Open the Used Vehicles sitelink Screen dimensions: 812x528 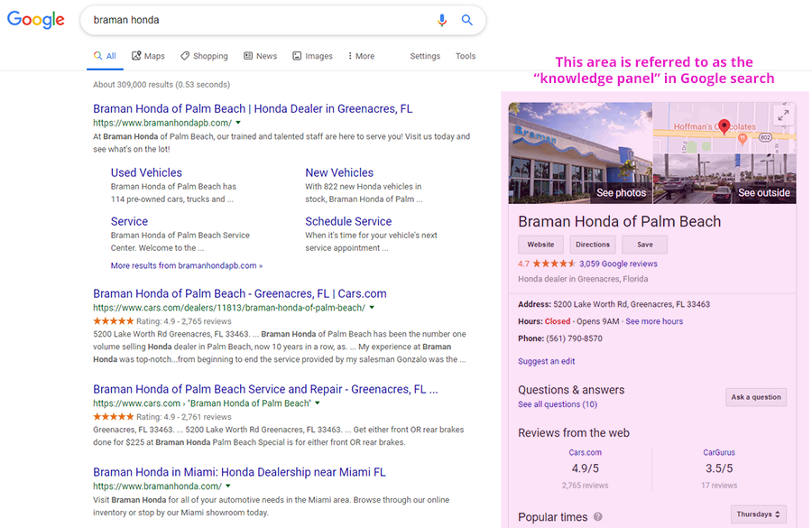coord(146,172)
